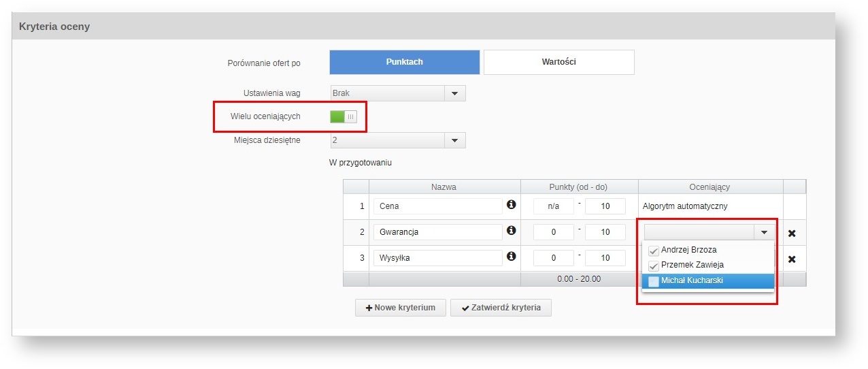The width and height of the screenshot is (868, 369).
Task: Remove the Wysyłka criterion row
Action: (792, 259)
